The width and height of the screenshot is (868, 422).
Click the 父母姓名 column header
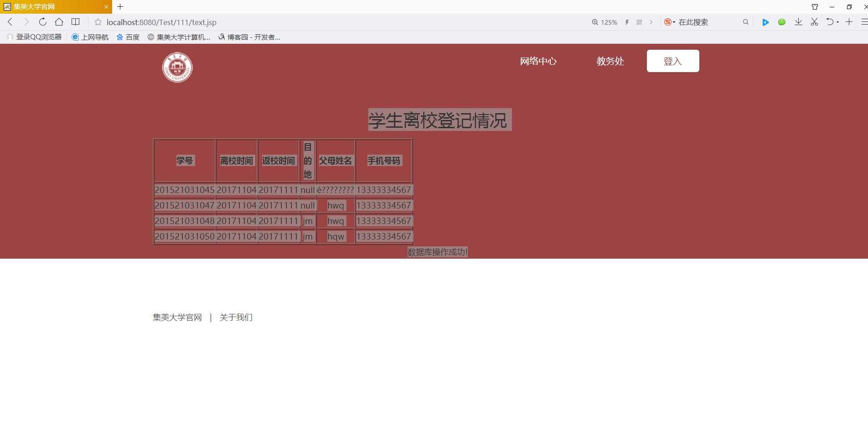pyautogui.click(x=336, y=161)
